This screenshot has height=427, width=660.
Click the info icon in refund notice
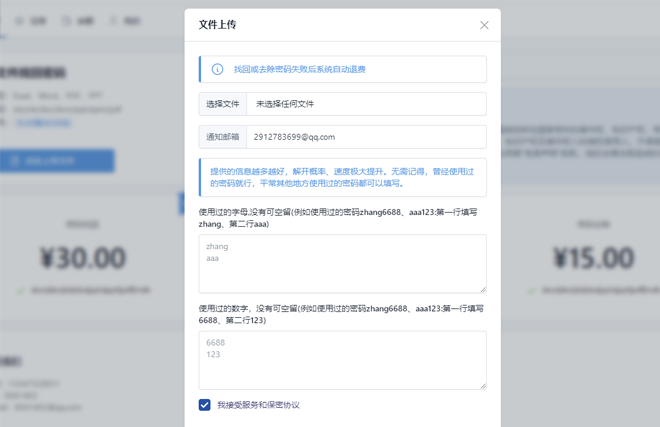pyautogui.click(x=217, y=69)
